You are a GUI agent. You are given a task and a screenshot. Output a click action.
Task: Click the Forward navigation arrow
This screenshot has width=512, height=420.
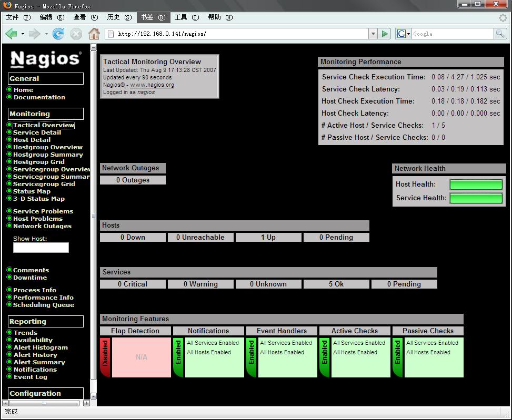pos(34,34)
